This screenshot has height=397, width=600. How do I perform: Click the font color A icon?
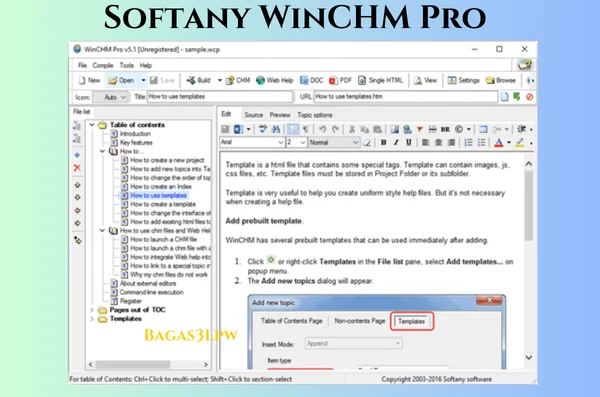point(499,143)
